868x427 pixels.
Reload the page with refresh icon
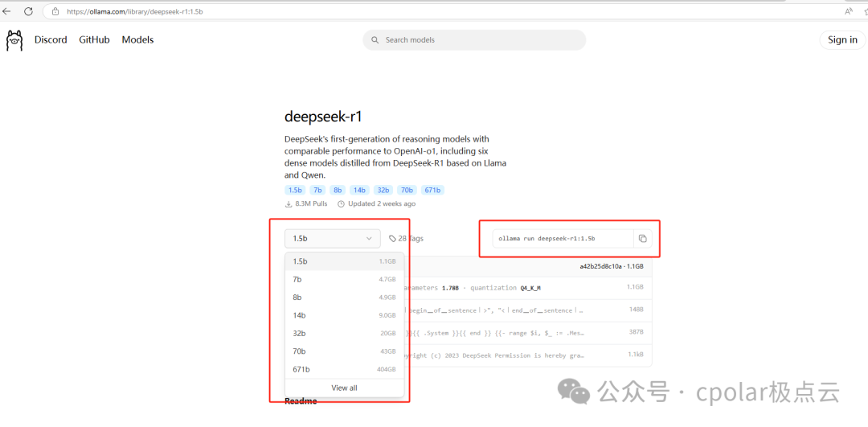pyautogui.click(x=28, y=11)
